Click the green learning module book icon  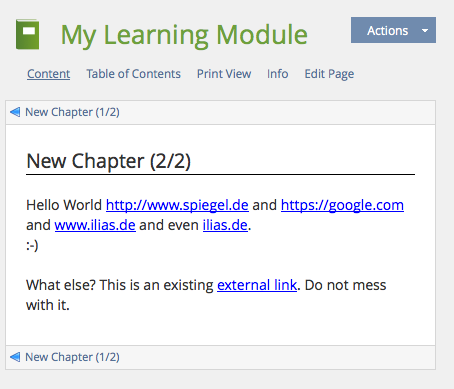tap(27, 35)
